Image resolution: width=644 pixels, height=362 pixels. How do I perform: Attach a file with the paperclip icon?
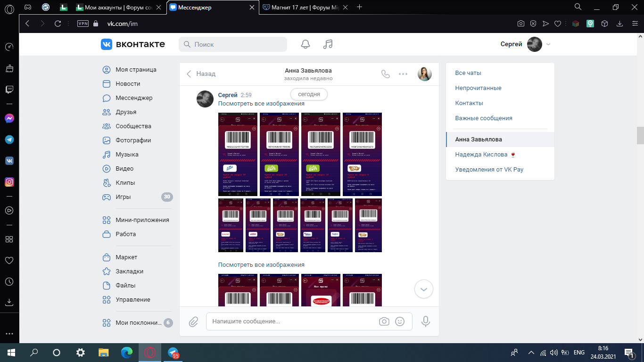(x=193, y=321)
